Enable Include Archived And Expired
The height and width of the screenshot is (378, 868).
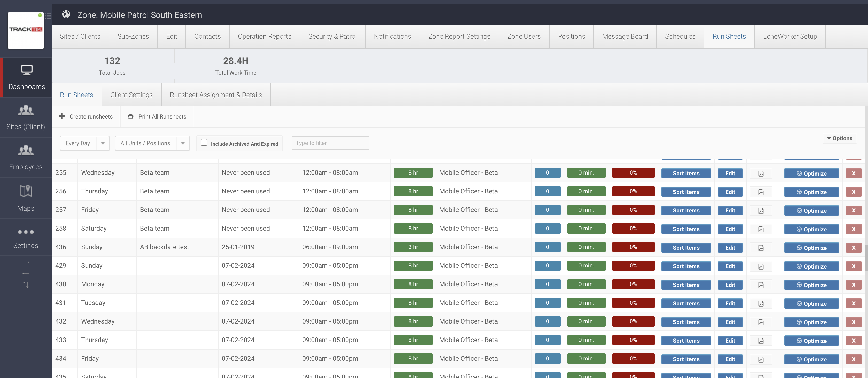pyautogui.click(x=204, y=143)
